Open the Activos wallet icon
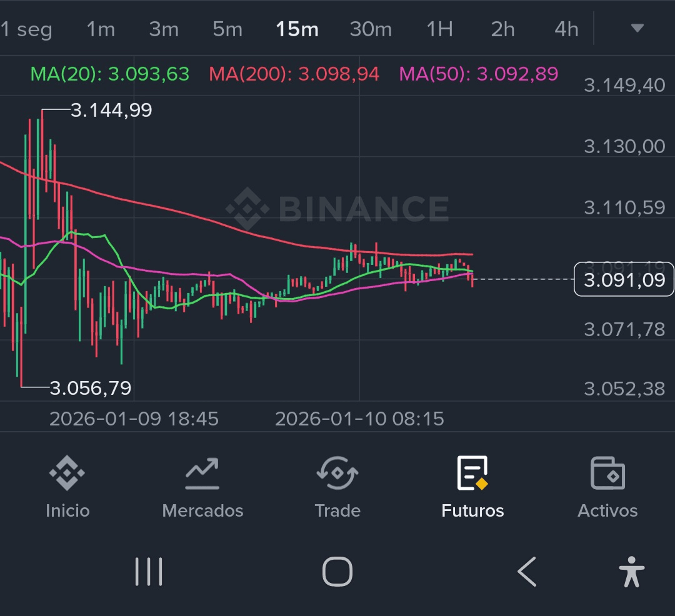The height and width of the screenshot is (616, 675). coord(607,474)
